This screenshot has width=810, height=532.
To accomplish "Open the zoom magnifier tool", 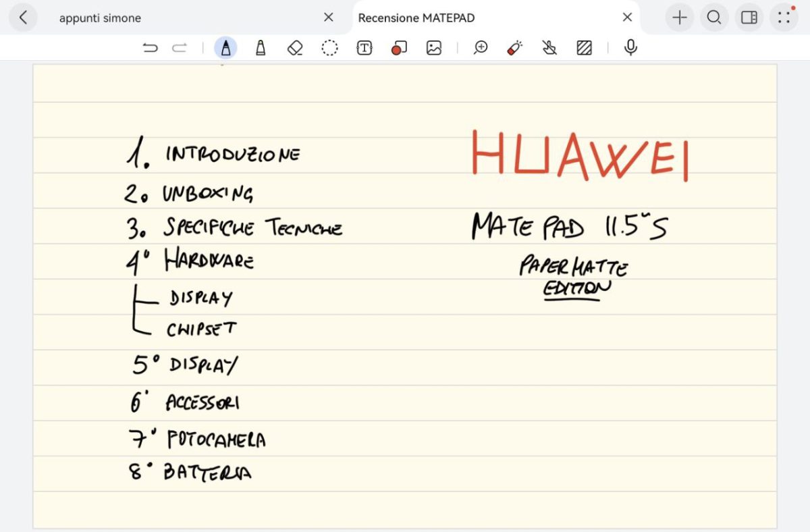I will pyautogui.click(x=481, y=48).
